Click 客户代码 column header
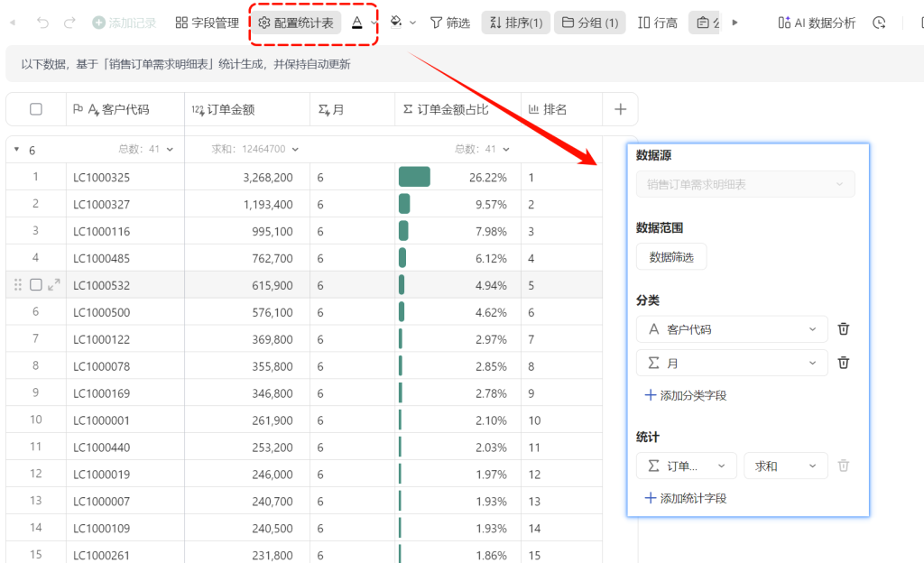This screenshot has width=924, height=563. click(125, 109)
